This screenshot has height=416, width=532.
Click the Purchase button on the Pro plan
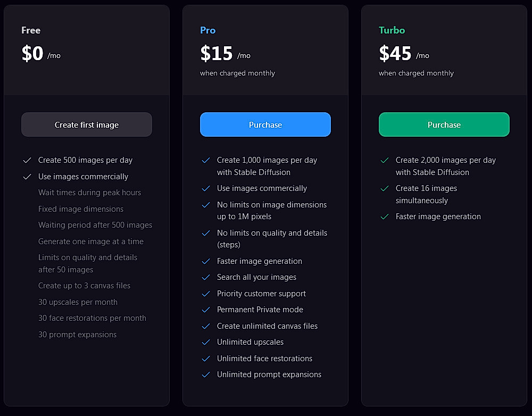(265, 124)
